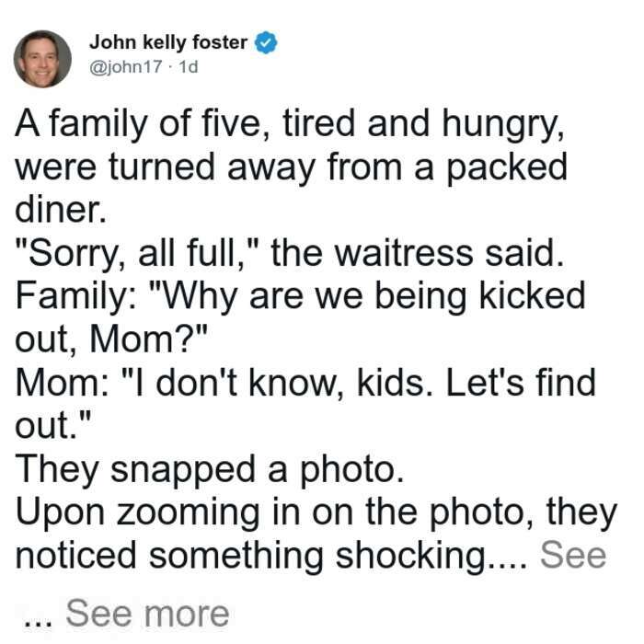Open John kelly foster's profile avatar
This screenshot has height=644, width=644.
pos(42,59)
